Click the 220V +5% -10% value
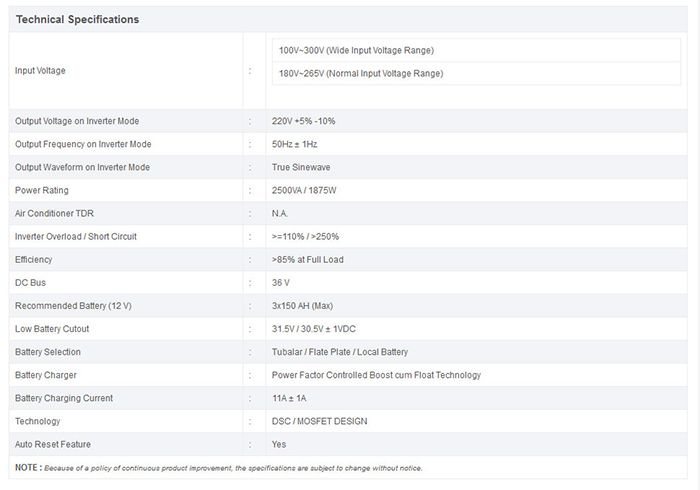Screen dimensions: 700x490 [303, 121]
